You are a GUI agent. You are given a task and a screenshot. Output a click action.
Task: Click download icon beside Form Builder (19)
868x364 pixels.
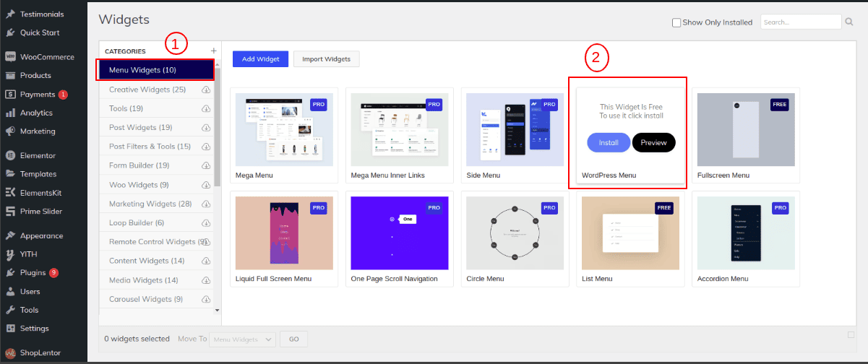[x=206, y=165]
